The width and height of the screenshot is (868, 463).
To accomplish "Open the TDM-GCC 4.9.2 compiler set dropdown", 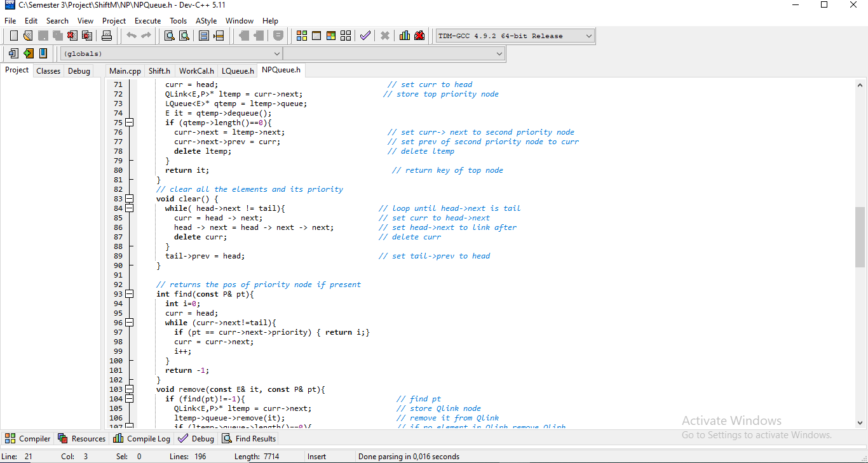I will coord(515,36).
